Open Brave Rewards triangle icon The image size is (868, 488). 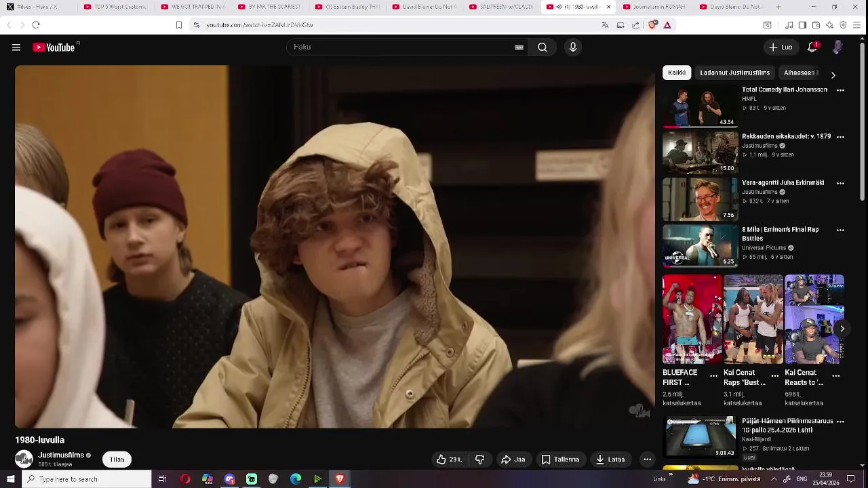click(667, 25)
